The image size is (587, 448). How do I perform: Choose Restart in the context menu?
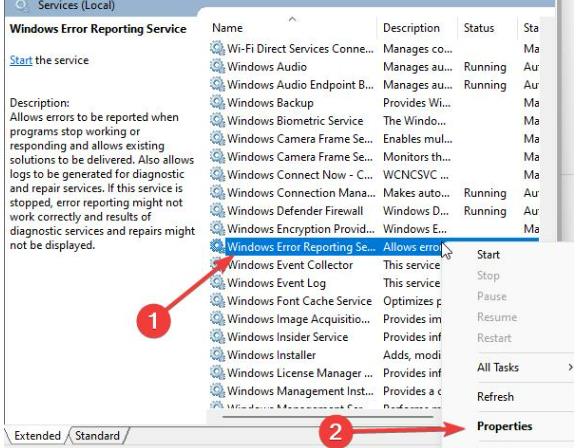coord(494,338)
